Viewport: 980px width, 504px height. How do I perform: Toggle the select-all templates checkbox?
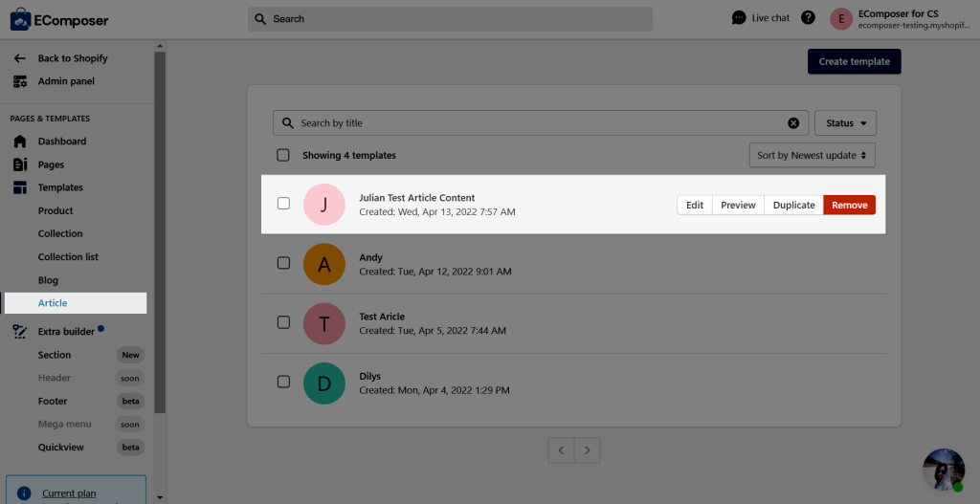(283, 155)
